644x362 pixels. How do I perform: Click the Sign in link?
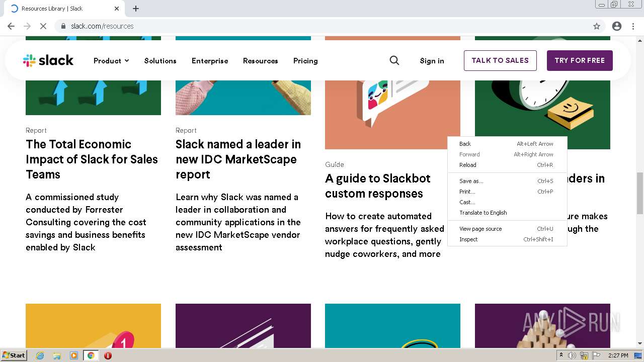point(432,61)
